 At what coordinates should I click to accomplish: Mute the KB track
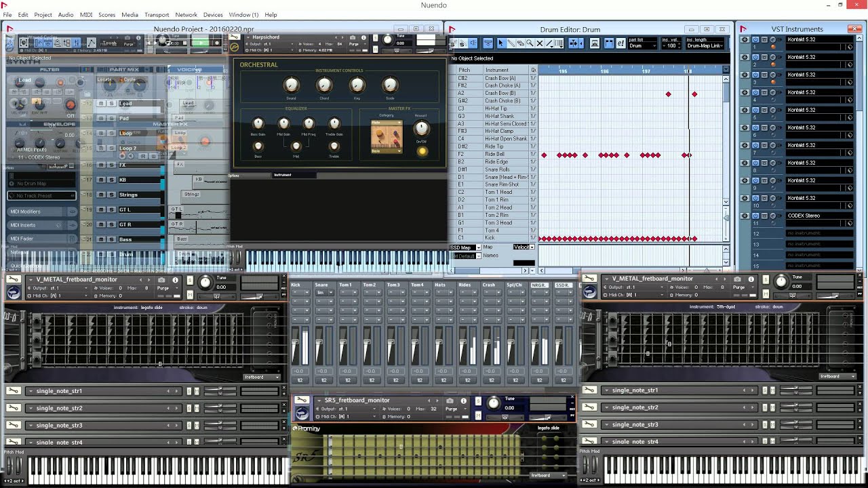[101, 180]
